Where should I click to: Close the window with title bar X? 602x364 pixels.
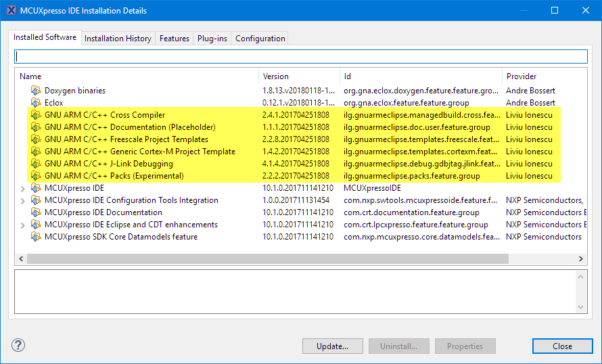coord(586,10)
